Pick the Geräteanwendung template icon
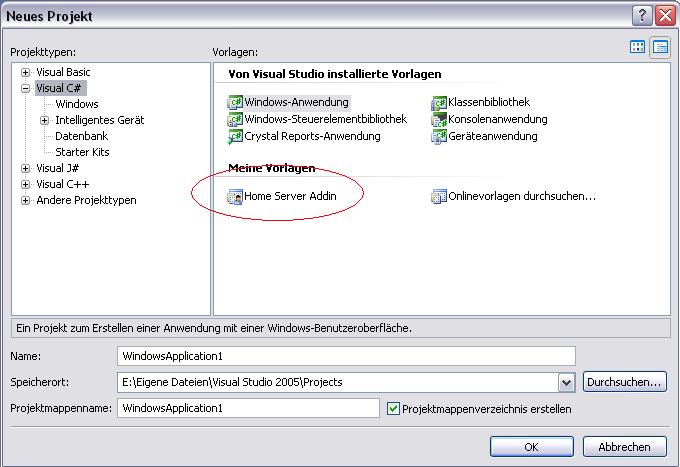 (439, 136)
